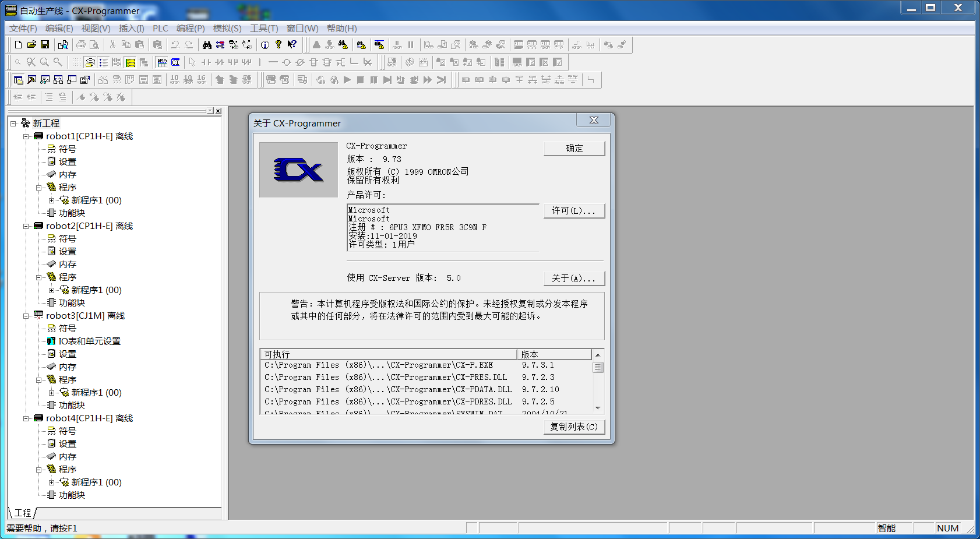
Task: Click the 确定 button in About dialog
Action: click(x=574, y=149)
